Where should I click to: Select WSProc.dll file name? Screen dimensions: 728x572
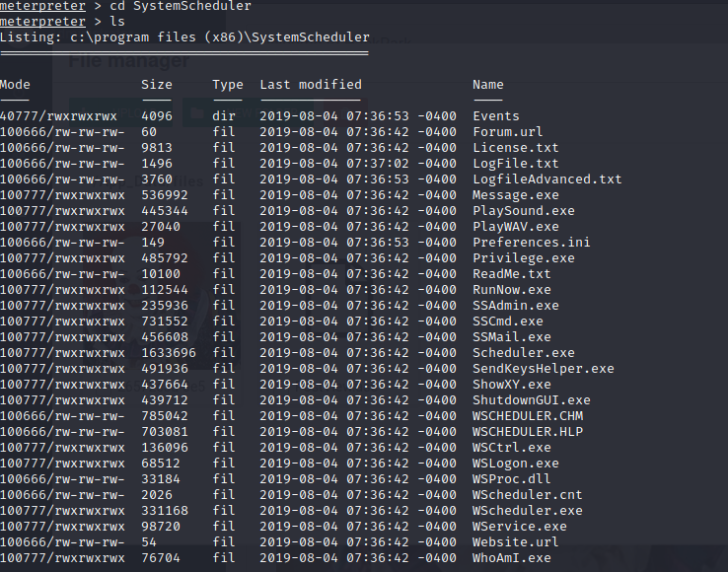coord(512,479)
